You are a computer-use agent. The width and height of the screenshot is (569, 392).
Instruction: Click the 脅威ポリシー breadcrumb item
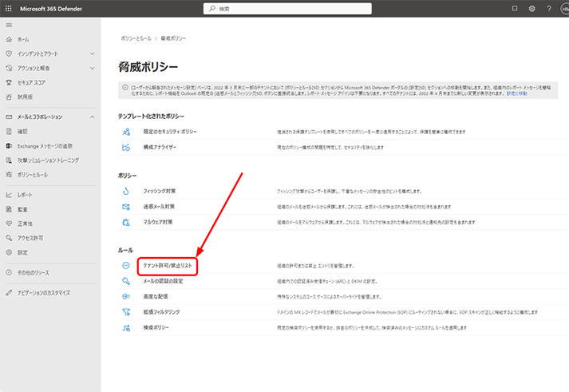coord(173,38)
